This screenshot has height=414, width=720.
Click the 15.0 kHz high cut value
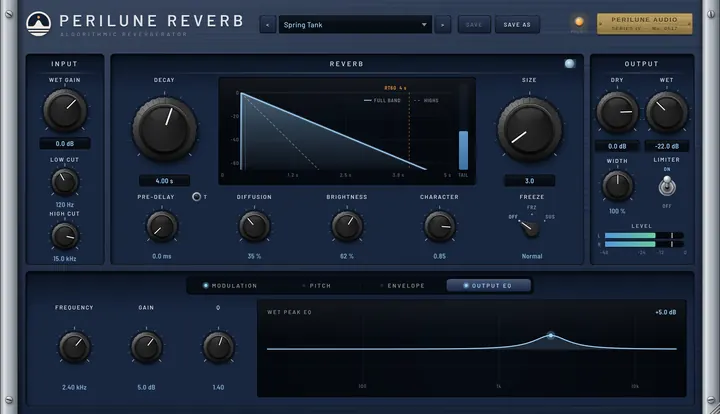[65, 259]
